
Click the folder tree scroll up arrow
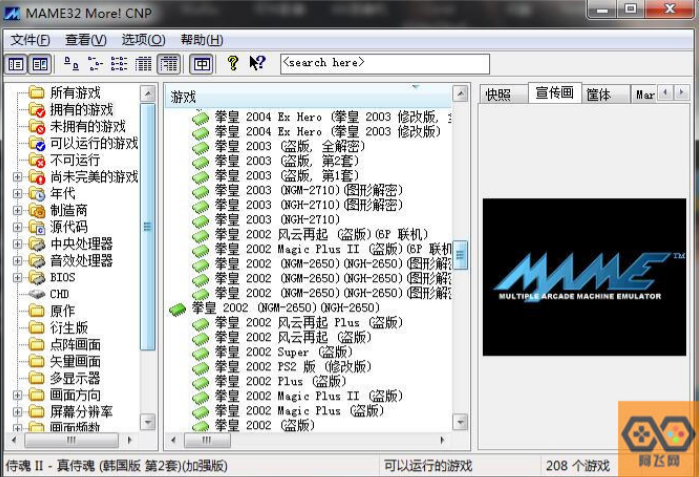click(x=148, y=93)
